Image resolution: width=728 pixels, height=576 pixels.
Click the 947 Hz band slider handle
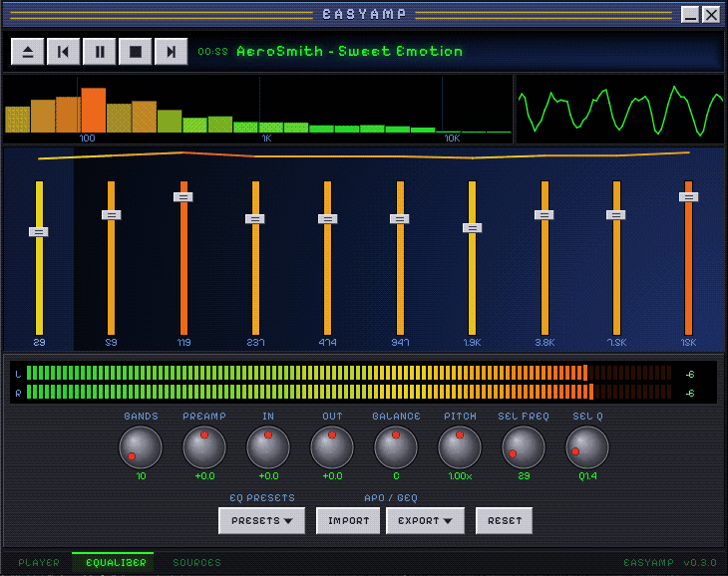[399, 219]
